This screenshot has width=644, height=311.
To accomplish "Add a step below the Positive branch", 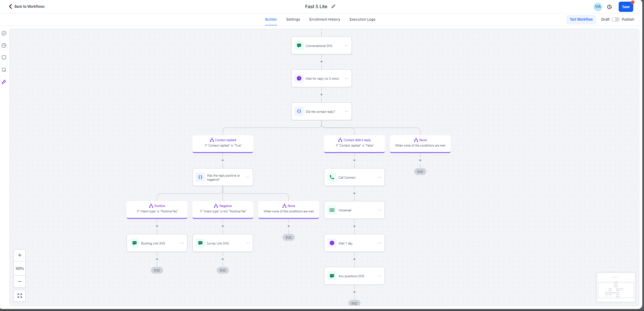I will pos(157,226).
